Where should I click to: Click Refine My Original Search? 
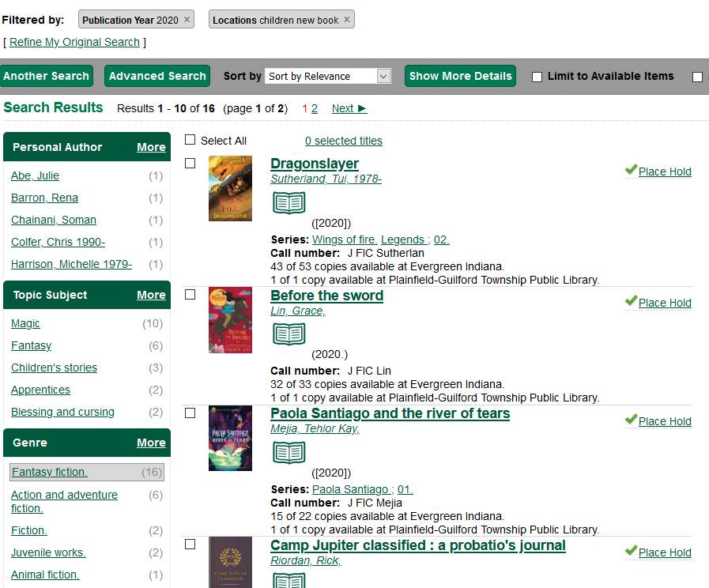tap(74, 42)
